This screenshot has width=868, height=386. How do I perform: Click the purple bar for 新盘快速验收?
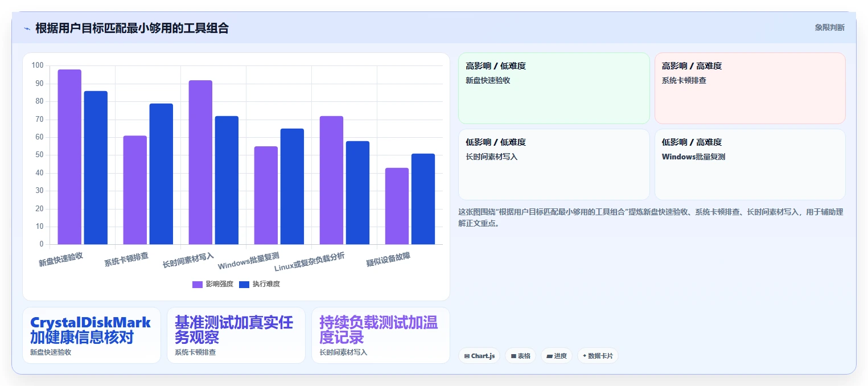point(69,157)
